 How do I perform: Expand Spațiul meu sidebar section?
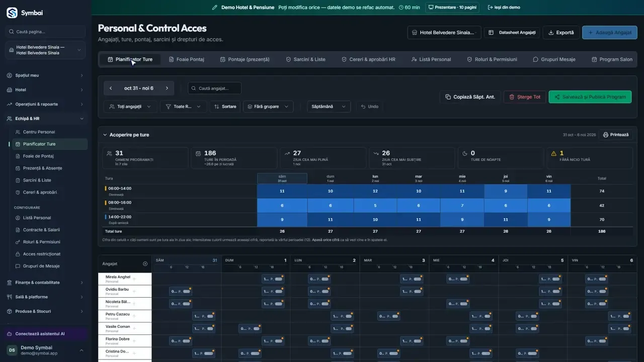[x=45, y=75]
